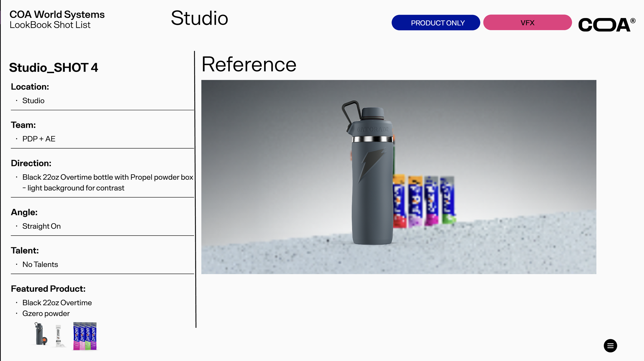Click the LookBook Shot List subtitle

coord(50,25)
